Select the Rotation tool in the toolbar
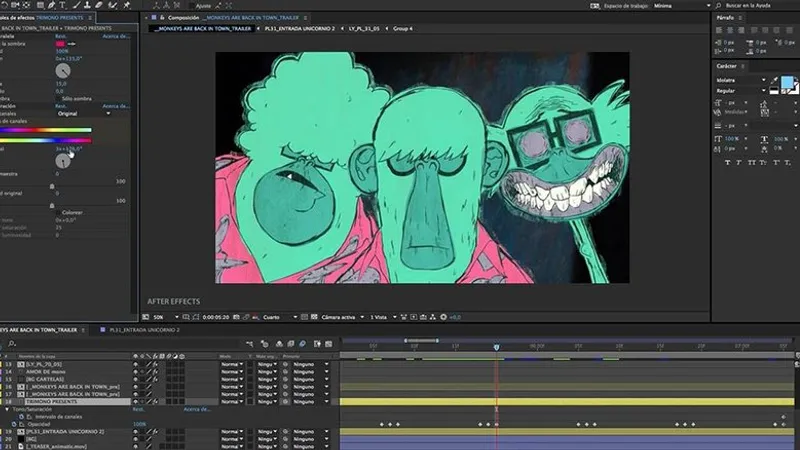Image resolution: width=800 pixels, height=450 pixels. pos(3,5)
